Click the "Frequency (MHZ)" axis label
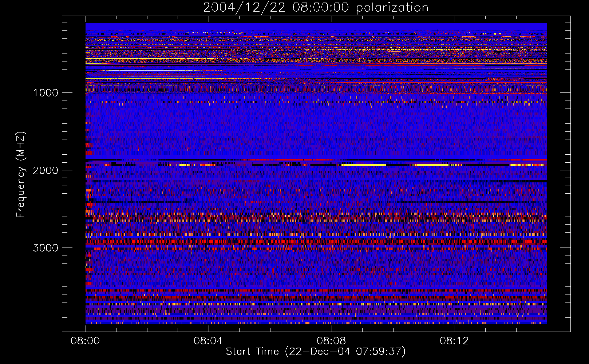Viewport: 589px width, 364px height. click(x=21, y=175)
